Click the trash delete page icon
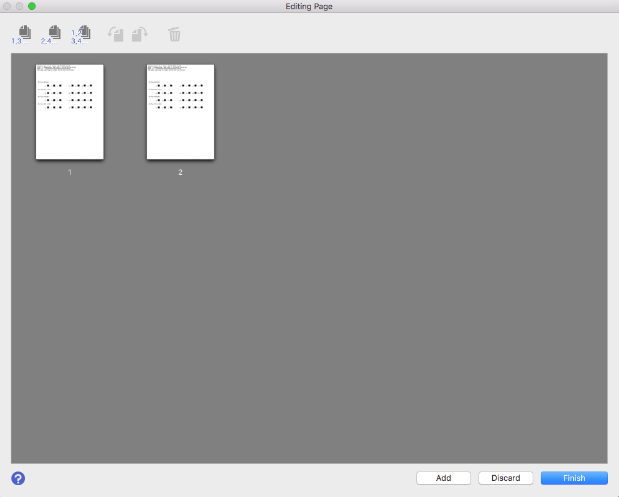This screenshot has width=619, height=497. coord(174,34)
